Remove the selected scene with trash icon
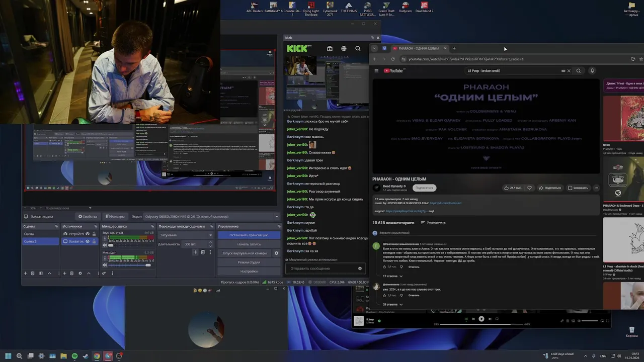Screen dimensions: 644x362 (33, 274)
